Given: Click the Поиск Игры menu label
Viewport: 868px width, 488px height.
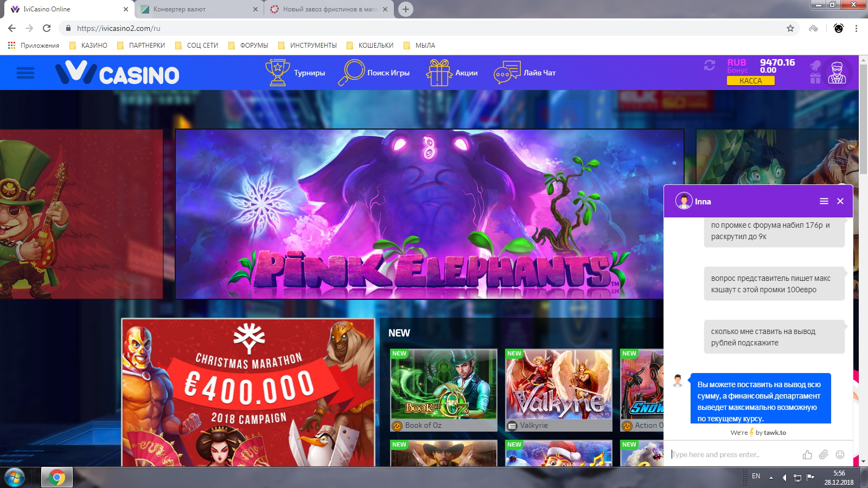Looking at the screenshot, I should [x=388, y=73].
